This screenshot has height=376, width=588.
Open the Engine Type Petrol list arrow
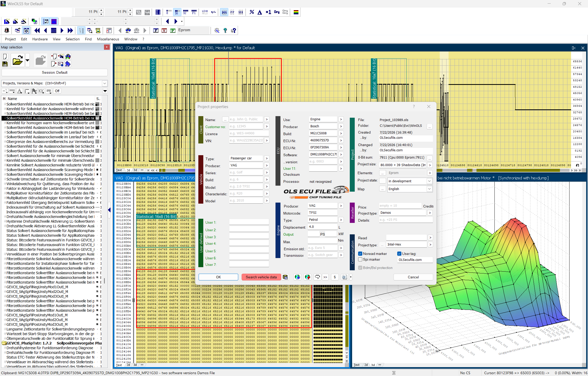[x=341, y=220]
